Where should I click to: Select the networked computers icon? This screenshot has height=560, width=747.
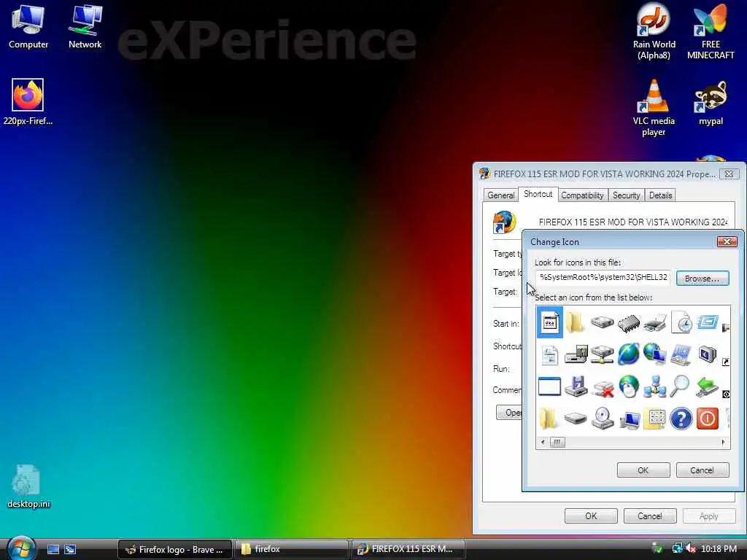655,386
